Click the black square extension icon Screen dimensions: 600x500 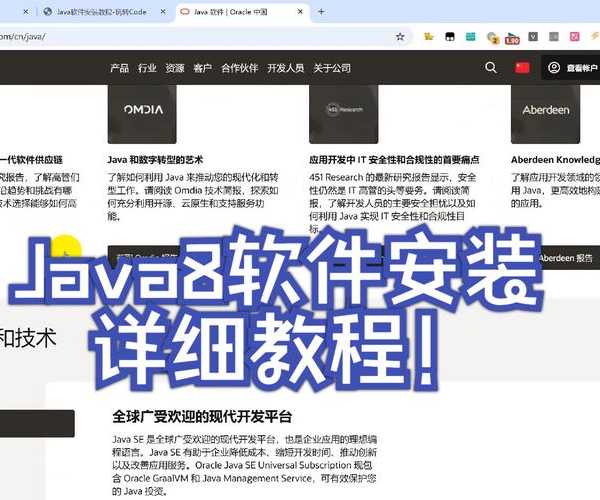click(x=450, y=37)
